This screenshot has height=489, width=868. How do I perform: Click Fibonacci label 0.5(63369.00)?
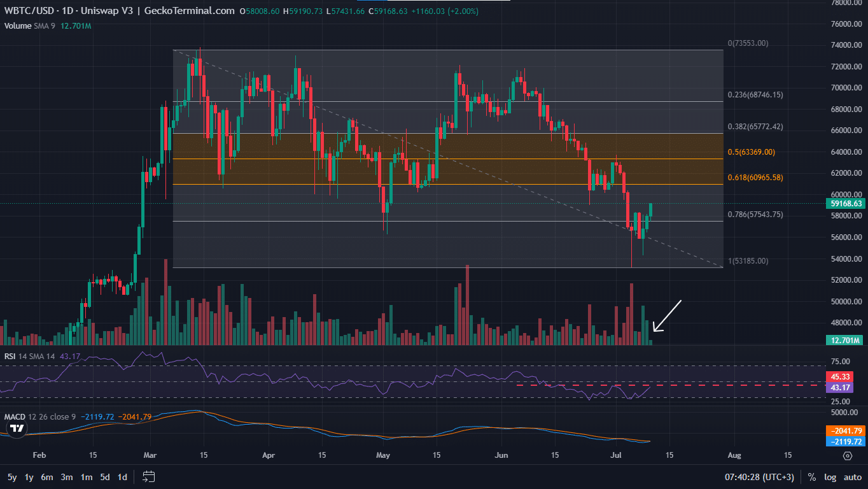click(x=752, y=152)
